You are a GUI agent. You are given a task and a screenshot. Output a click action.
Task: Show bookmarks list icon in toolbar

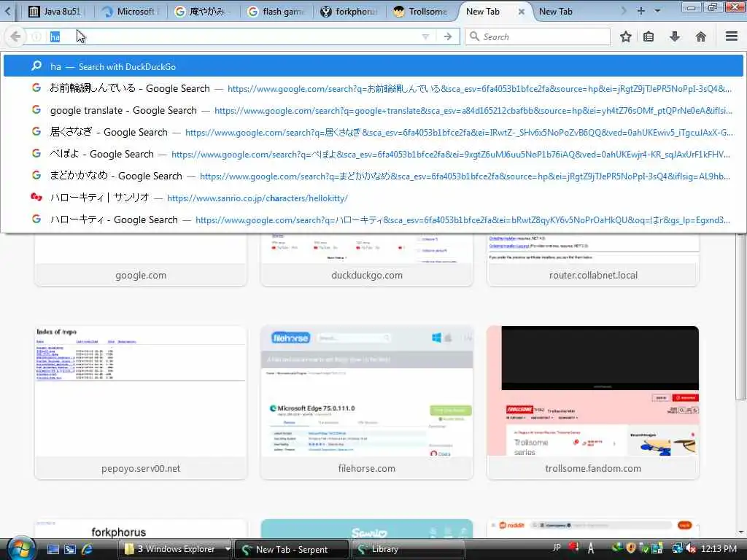pos(649,36)
